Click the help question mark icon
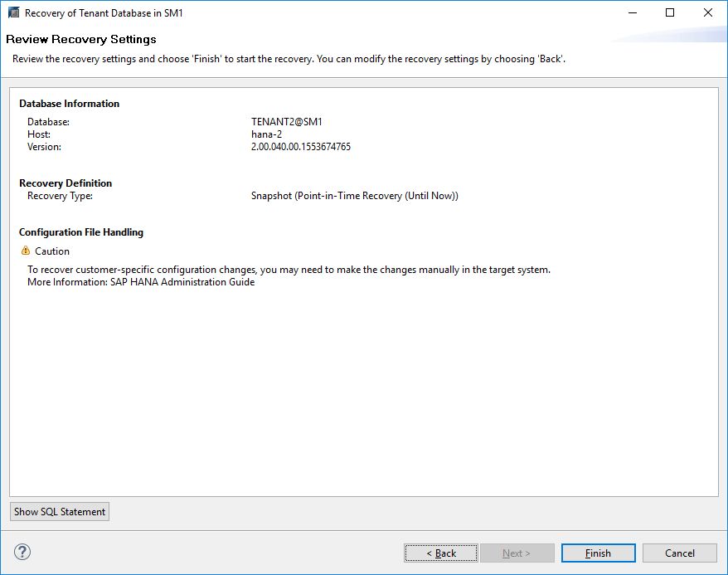 coord(22,553)
